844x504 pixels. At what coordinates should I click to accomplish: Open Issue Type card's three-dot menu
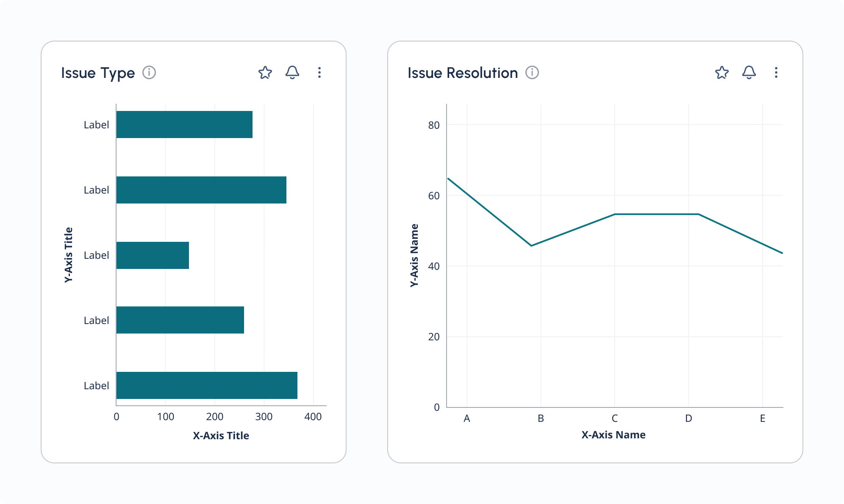[319, 73]
